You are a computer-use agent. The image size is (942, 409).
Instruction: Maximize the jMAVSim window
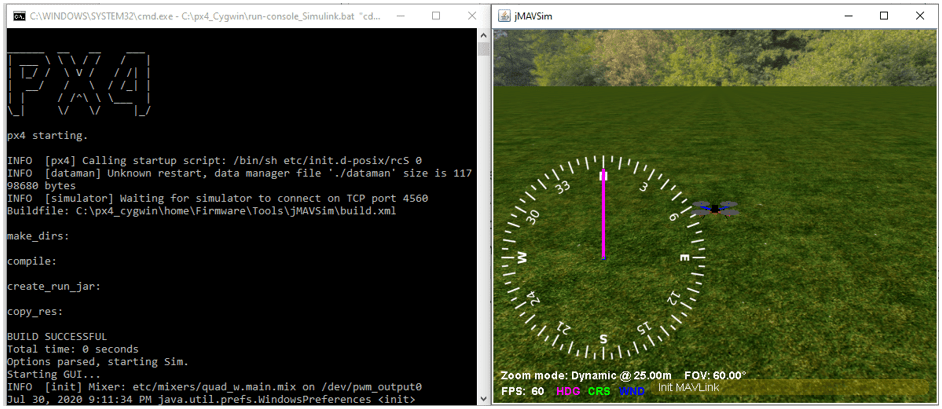884,16
